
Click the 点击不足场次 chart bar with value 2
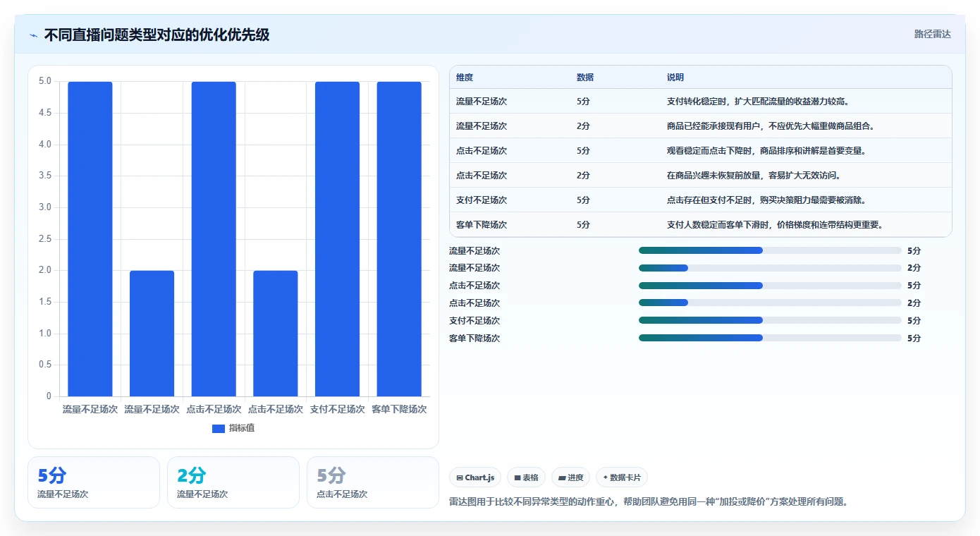[x=276, y=334]
